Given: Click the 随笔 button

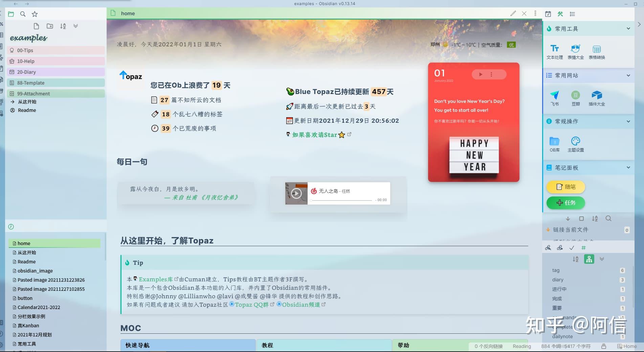Looking at the screenshot, I should coord(565,187).
